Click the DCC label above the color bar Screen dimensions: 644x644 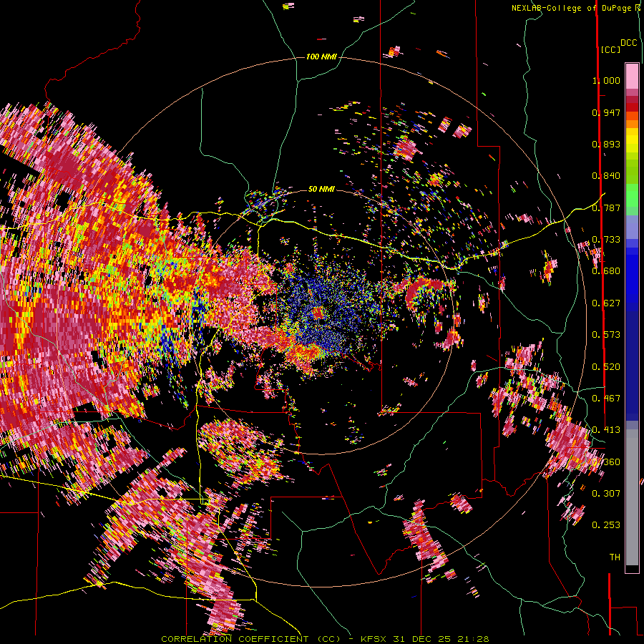click(629, 43)
